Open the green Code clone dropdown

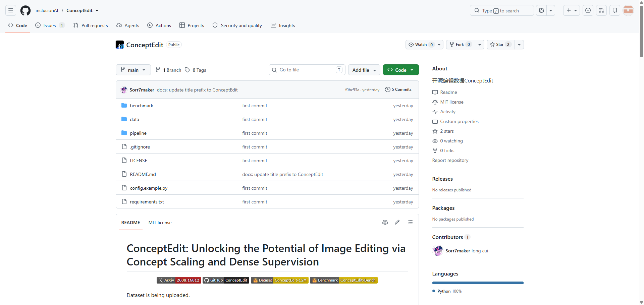pyautogui.click(x=401, y=70)
